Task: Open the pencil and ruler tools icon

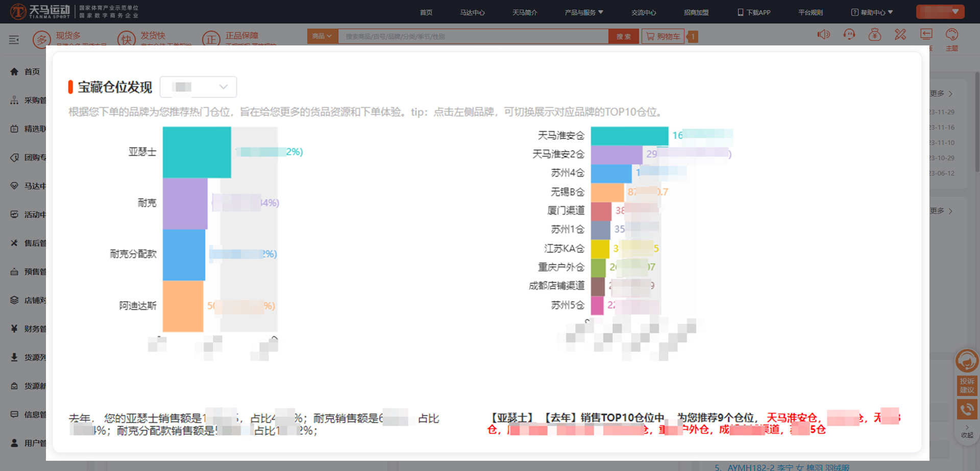Action: pyautogui.click(x=900, y=35)
